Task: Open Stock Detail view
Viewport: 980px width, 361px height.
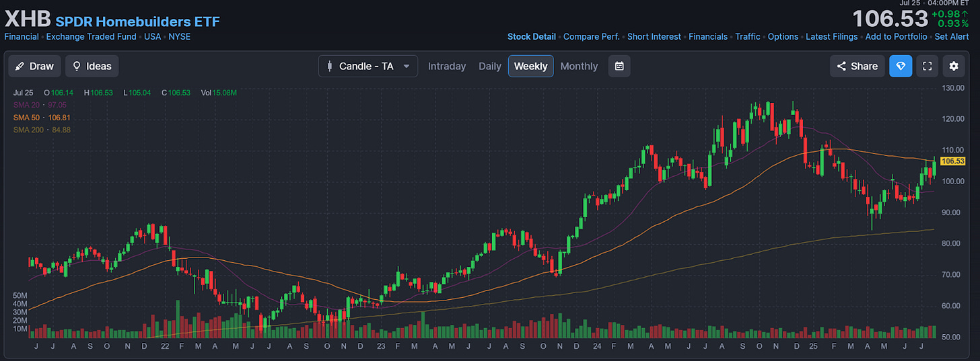Action: click(532, 36)
